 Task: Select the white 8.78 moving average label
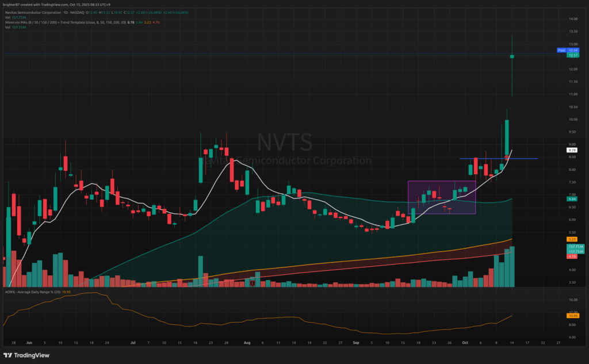[x=572, y=150]
